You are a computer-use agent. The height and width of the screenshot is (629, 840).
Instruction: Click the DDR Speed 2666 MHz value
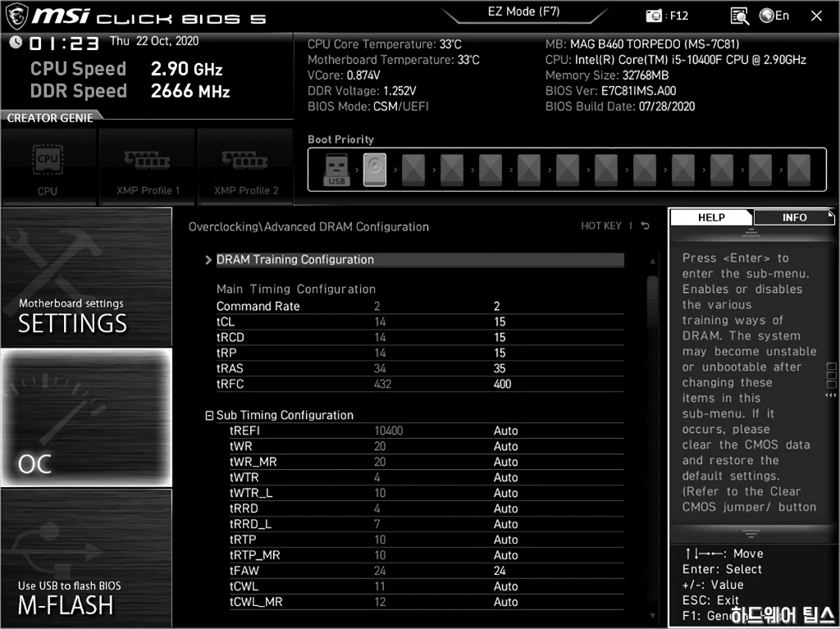pos(190,91)
